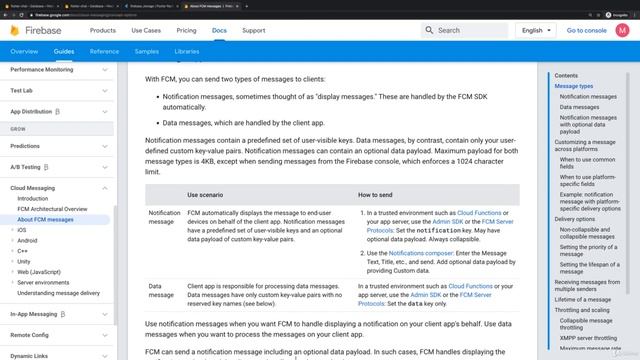
Task: Click the browser reload icon
Action: point(21,15)
